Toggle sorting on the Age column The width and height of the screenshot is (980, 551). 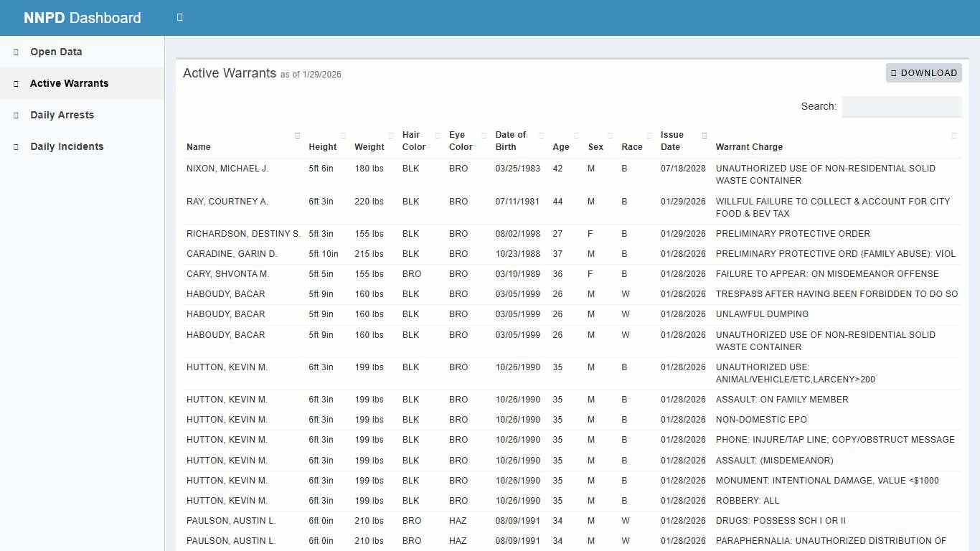click(x=575, y=135)
